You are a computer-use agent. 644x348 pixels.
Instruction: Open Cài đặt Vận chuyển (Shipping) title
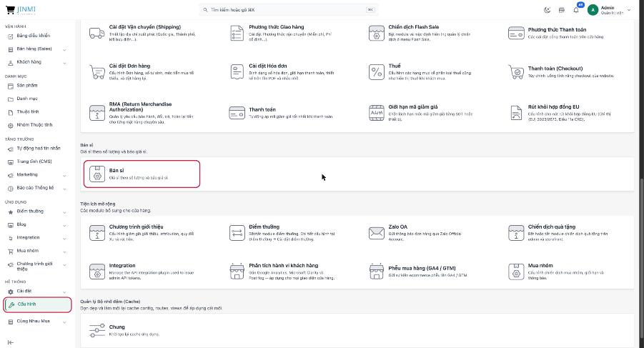144,27
